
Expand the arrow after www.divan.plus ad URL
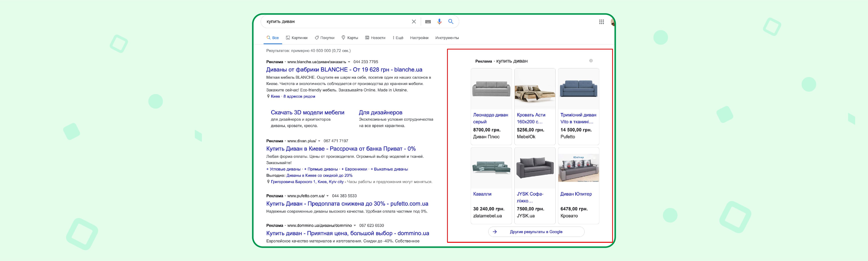[319, 141]
